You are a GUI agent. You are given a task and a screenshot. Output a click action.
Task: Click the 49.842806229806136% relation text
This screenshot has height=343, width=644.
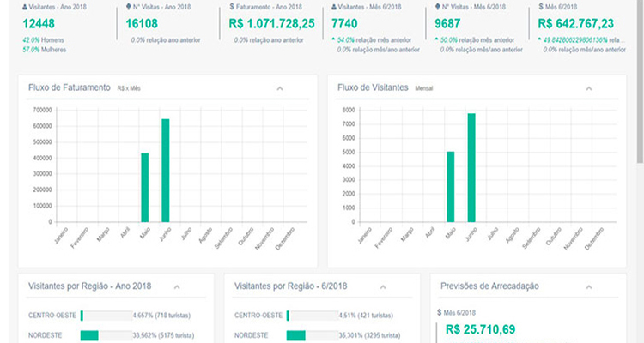584,40
